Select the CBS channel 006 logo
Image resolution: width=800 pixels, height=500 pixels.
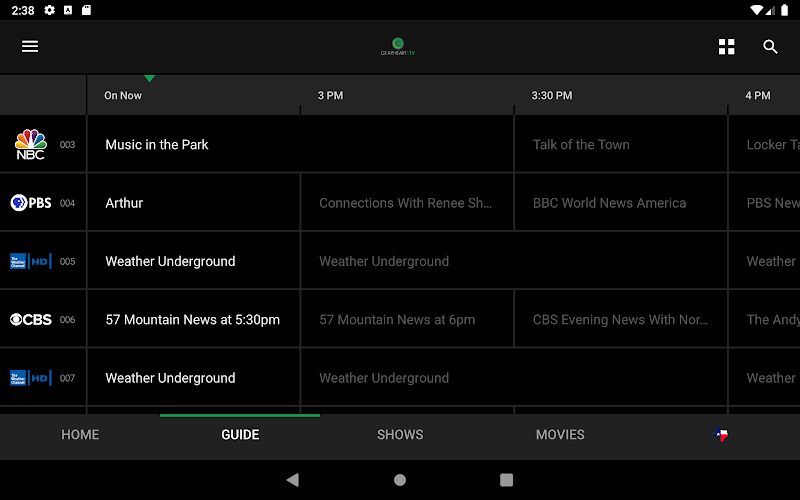pyautogui.click(x=31, y=319)
